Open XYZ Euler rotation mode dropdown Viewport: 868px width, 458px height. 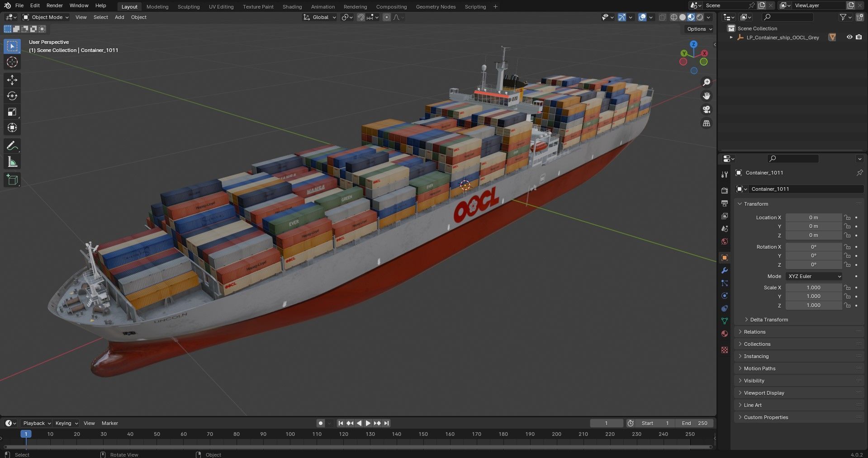coord(814,276)
